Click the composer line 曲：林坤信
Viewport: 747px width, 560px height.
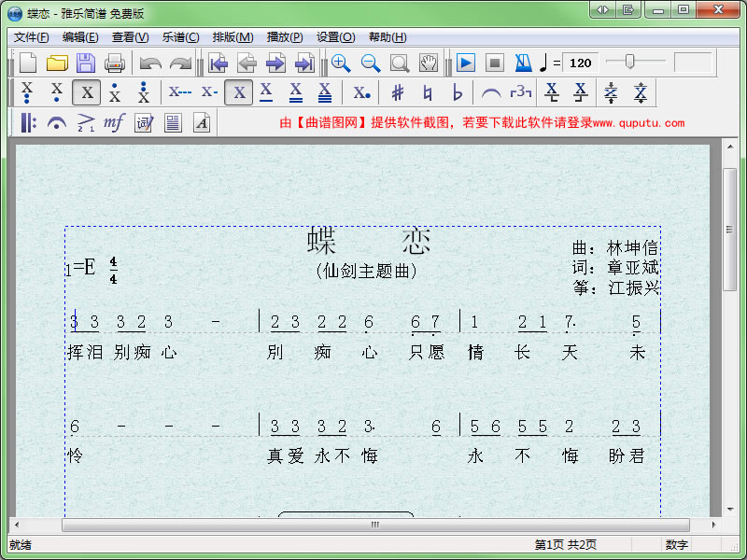pos(615,247)
